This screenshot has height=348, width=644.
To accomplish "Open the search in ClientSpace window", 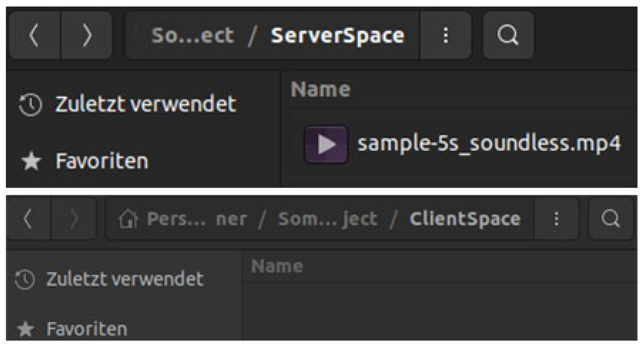I will (x=610, y=219).
